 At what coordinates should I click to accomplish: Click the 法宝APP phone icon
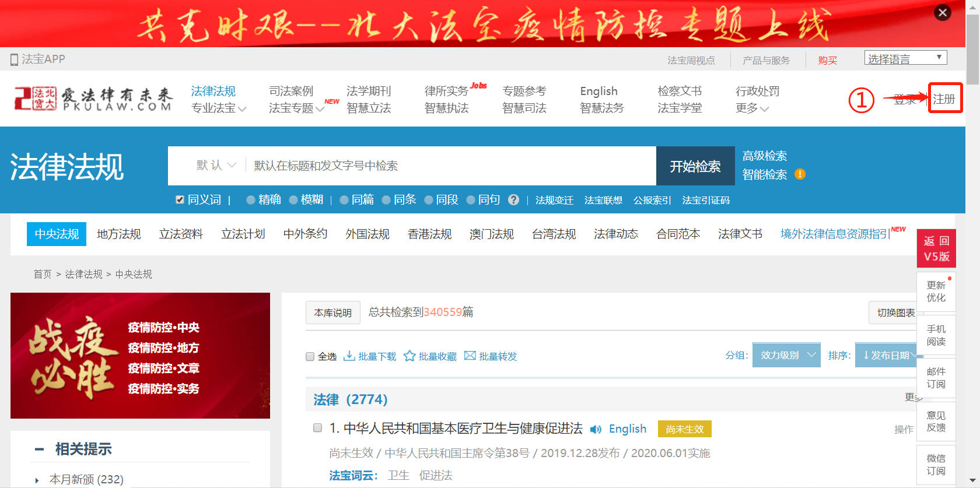pos(15,59)
